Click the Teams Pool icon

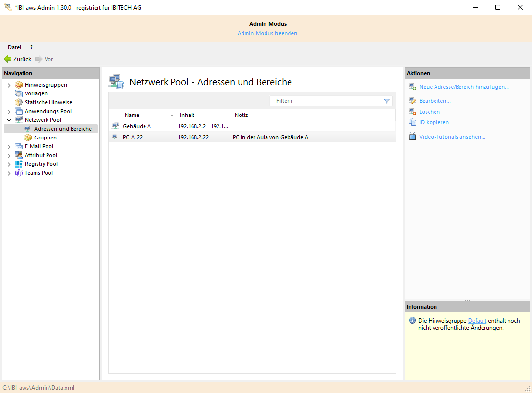click(x=19, y=173)
